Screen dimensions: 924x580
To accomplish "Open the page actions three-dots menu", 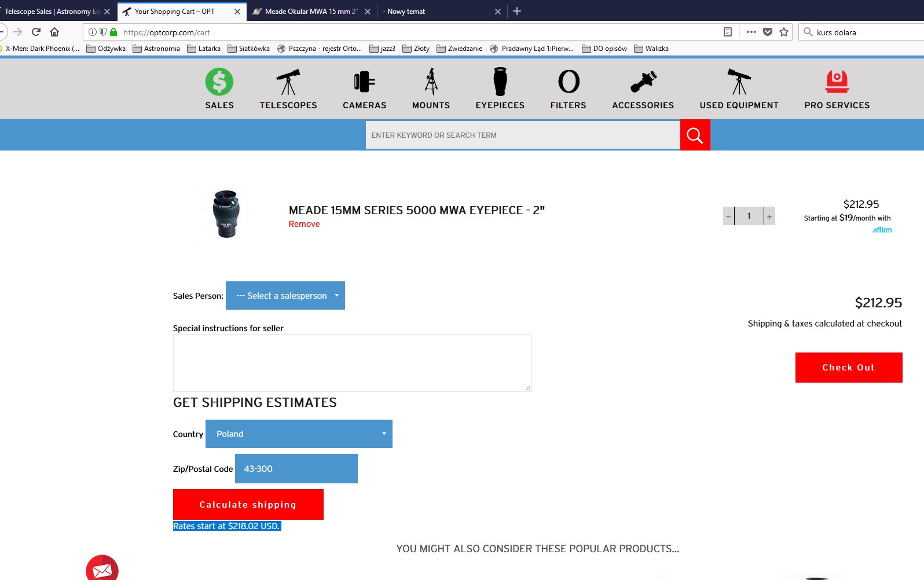I will pos(751,32).
